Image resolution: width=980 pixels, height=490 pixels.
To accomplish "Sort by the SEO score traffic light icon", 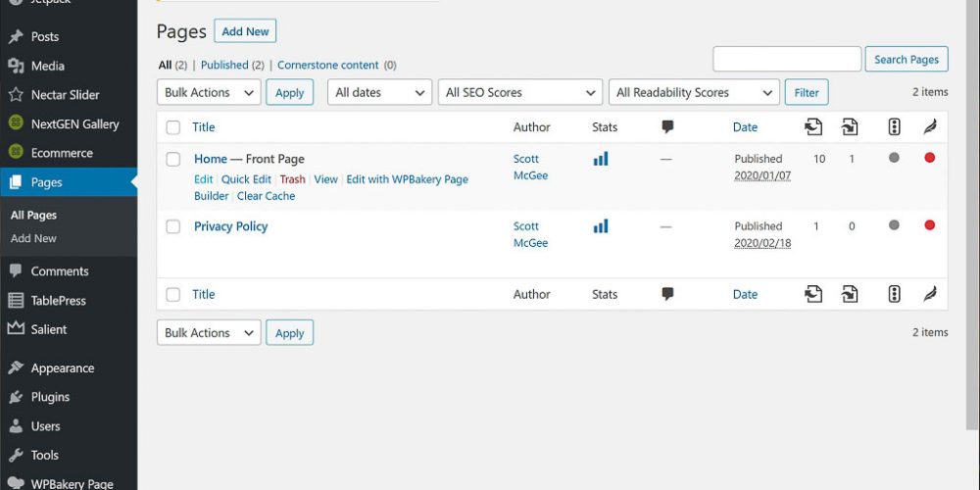I will 893,126.
